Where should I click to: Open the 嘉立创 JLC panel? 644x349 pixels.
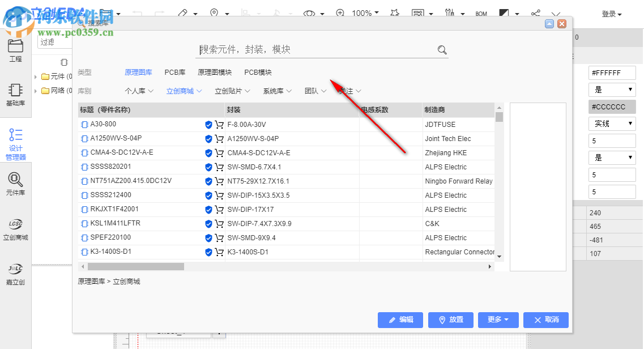pyautogui.click(x=16, y=274)
